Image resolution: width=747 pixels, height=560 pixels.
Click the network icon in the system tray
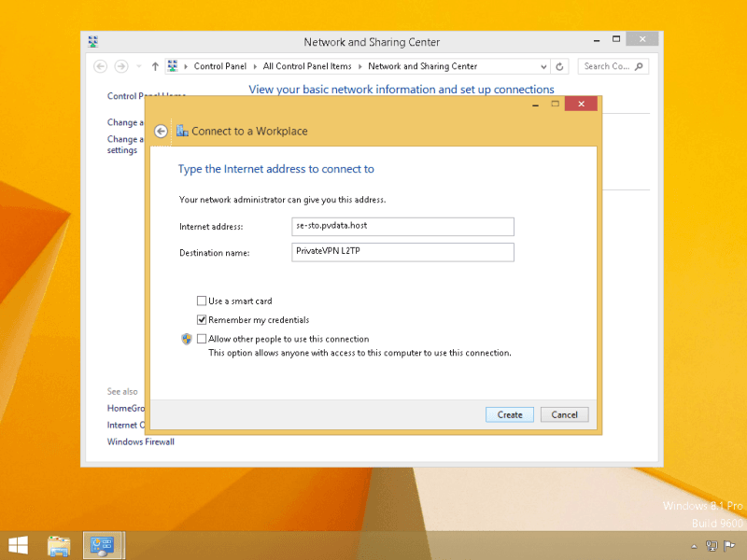pos(712,546)
